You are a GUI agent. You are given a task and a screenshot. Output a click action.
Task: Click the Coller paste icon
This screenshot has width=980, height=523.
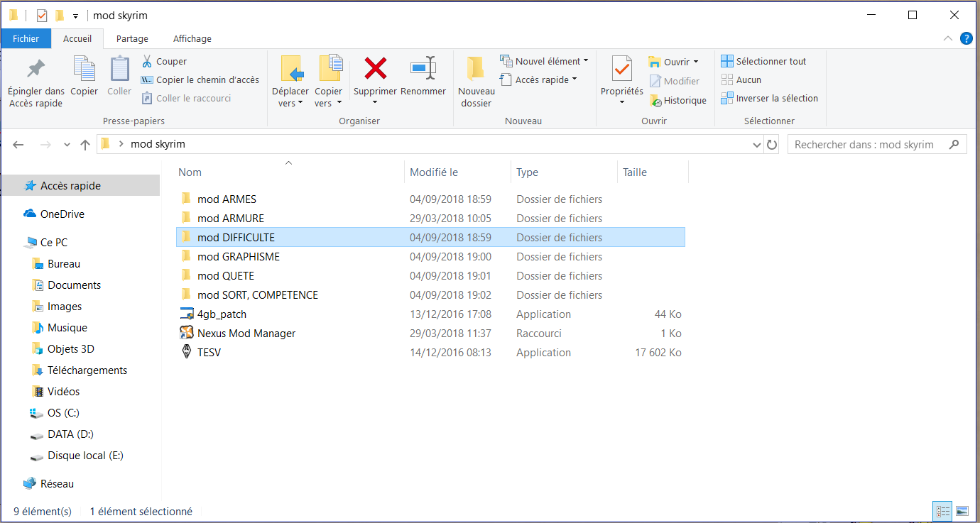tap(119, 69)
